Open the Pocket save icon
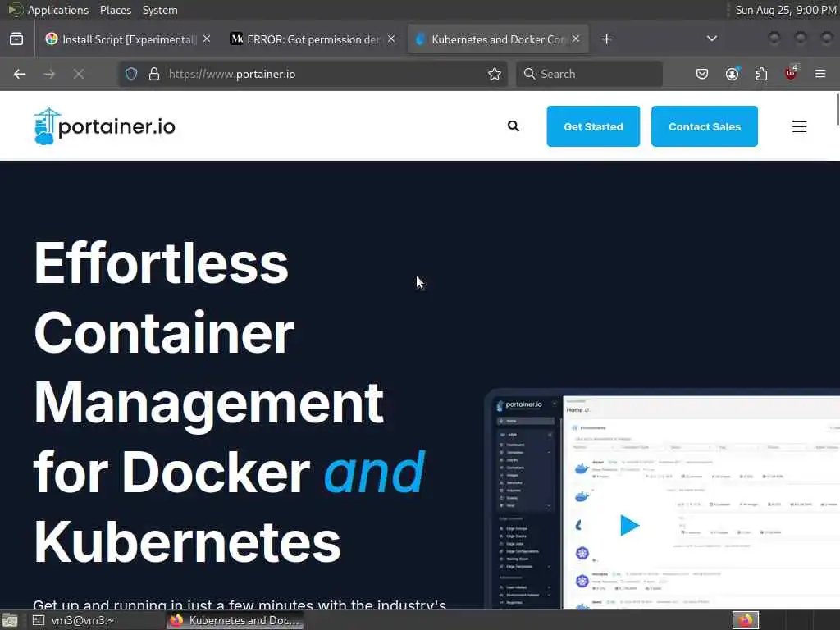 click(702, 74)
